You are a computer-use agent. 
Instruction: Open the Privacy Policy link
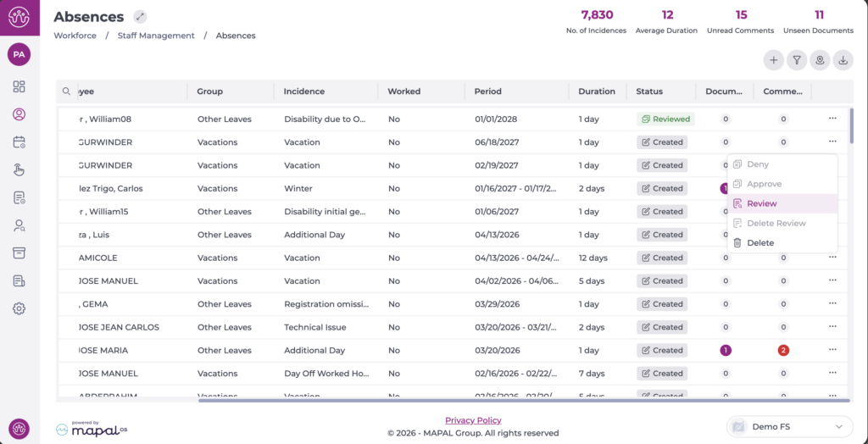[x=473, y=420]
